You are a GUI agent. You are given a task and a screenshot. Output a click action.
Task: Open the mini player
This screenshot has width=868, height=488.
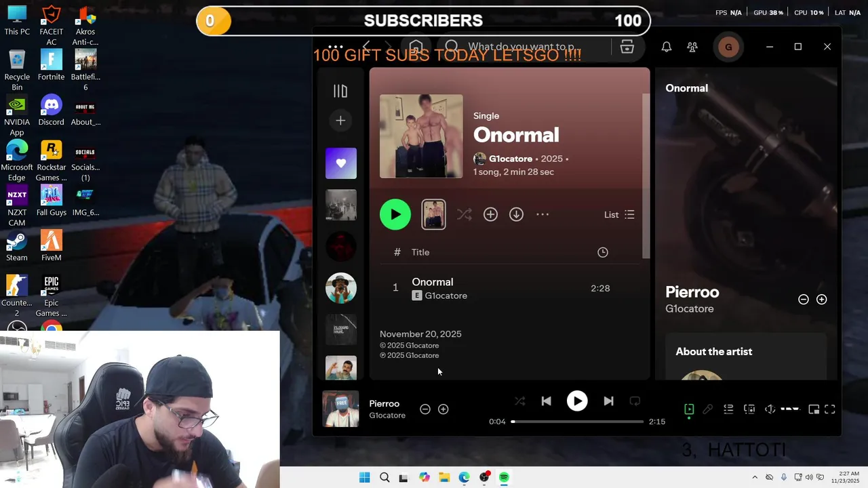(814, 409)
